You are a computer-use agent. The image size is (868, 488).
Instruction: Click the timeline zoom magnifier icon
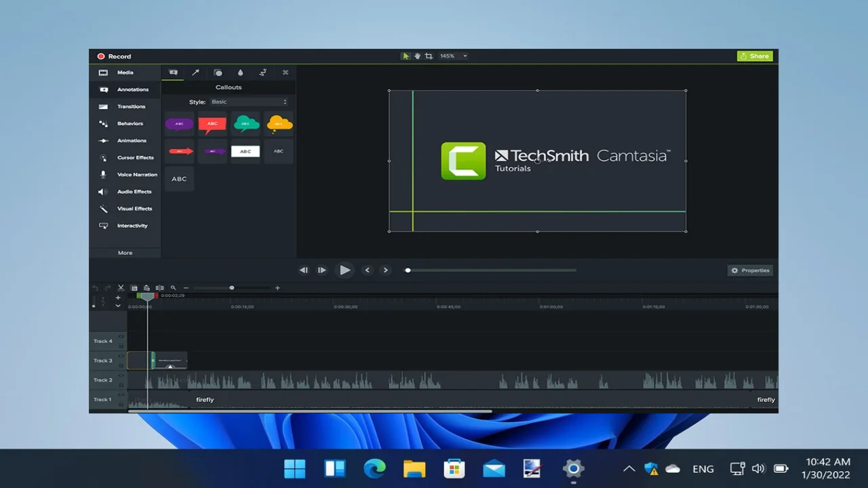(173, 288)
